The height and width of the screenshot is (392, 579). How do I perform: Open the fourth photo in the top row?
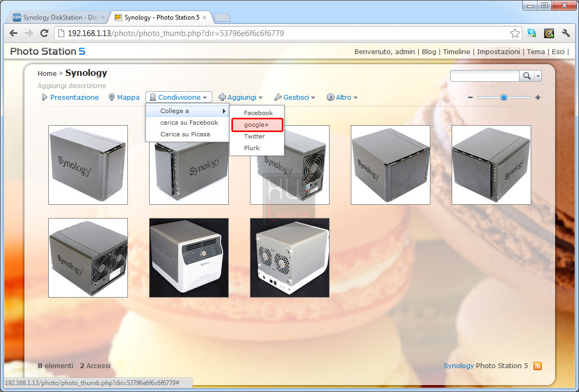click(390, 164)
